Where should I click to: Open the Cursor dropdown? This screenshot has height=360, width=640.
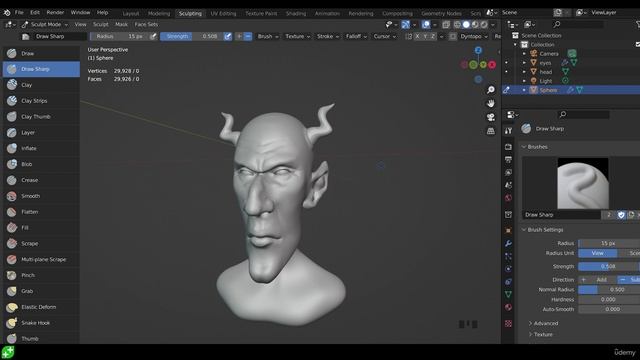pyautogui.click(x=384, y=36)
